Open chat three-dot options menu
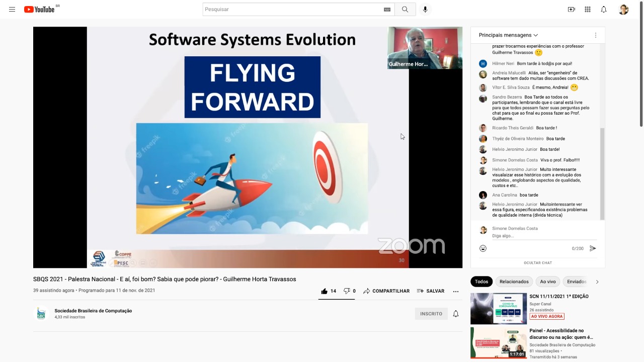Image resolution: width=644 pixels, height=362 pixels. [596, 35]
